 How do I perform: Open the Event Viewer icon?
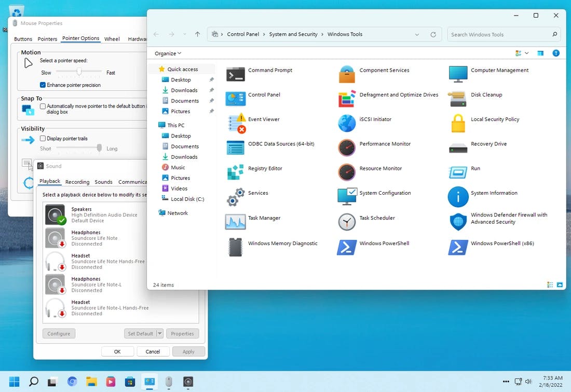tap(236, 124)
